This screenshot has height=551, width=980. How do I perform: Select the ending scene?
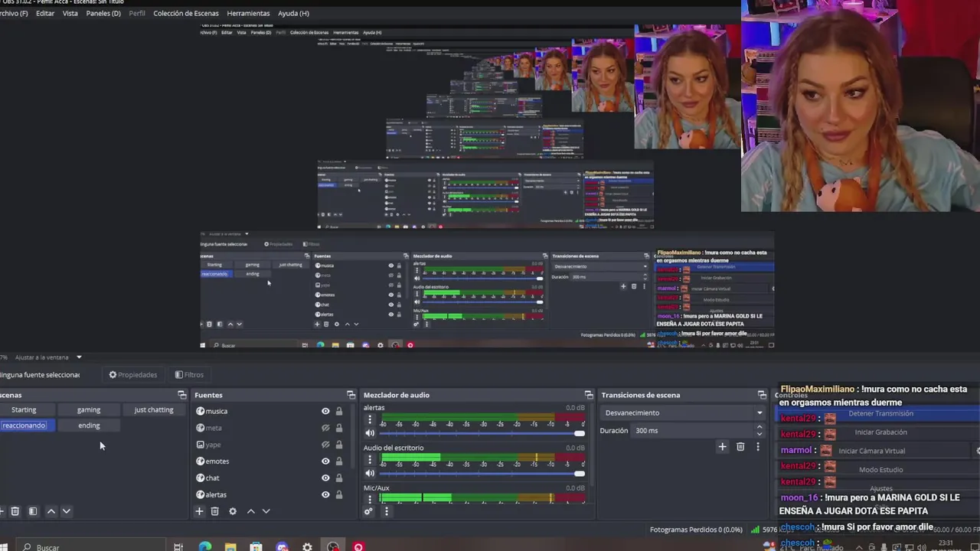[x=89, y=425]
